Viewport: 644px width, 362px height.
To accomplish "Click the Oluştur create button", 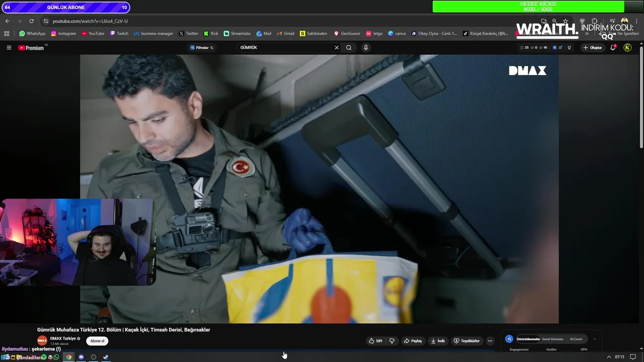I will (x=593, y=48).
